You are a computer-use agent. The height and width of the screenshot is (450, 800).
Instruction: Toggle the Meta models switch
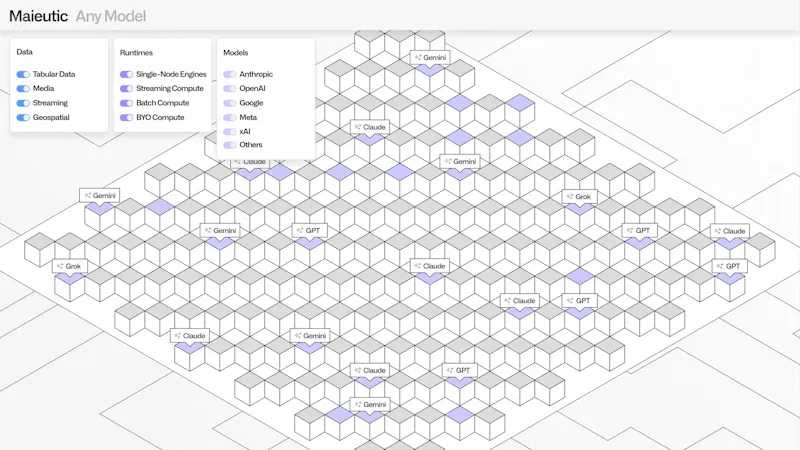click(230, 117)
